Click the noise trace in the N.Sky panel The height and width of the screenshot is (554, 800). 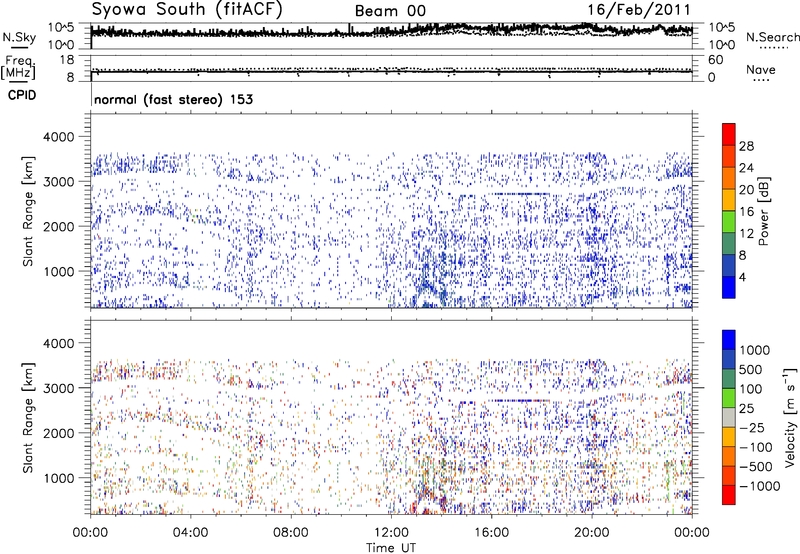click(x=391, y=31)
